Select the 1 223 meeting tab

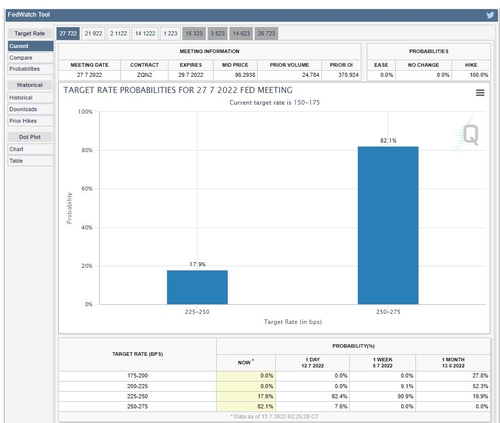point(170,33)
